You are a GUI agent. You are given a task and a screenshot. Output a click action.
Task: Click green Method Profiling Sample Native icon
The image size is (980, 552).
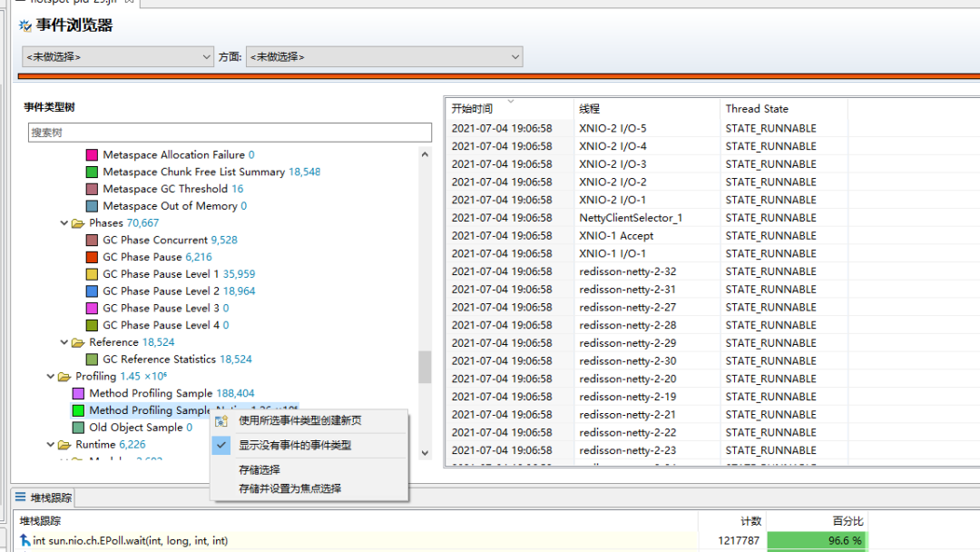78,410
